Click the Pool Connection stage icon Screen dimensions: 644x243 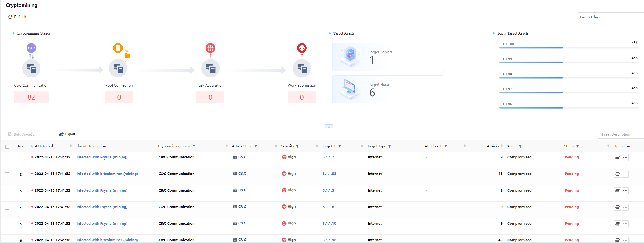118,68
